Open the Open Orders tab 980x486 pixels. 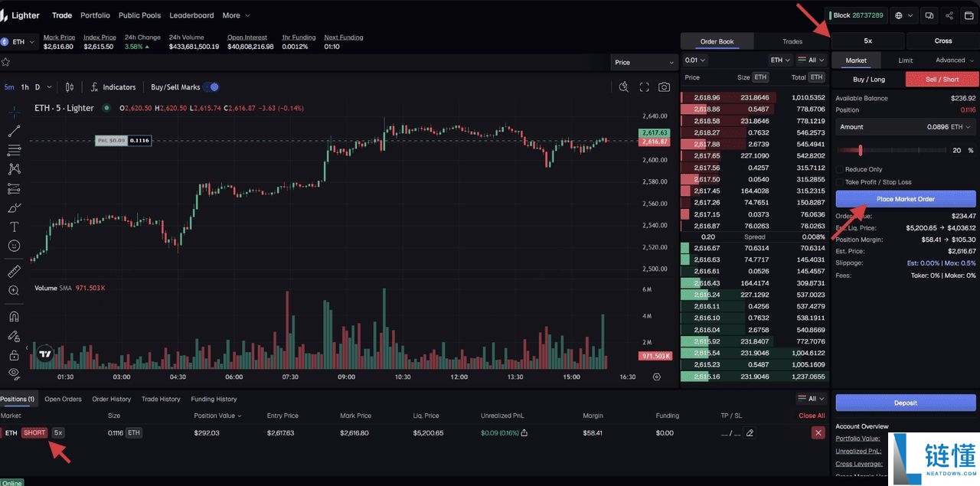(63, 399)
